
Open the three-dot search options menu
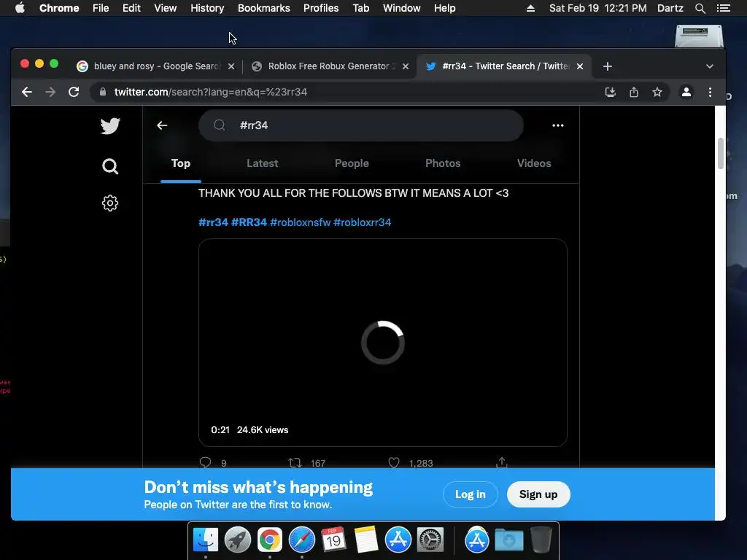coord(558,125)
